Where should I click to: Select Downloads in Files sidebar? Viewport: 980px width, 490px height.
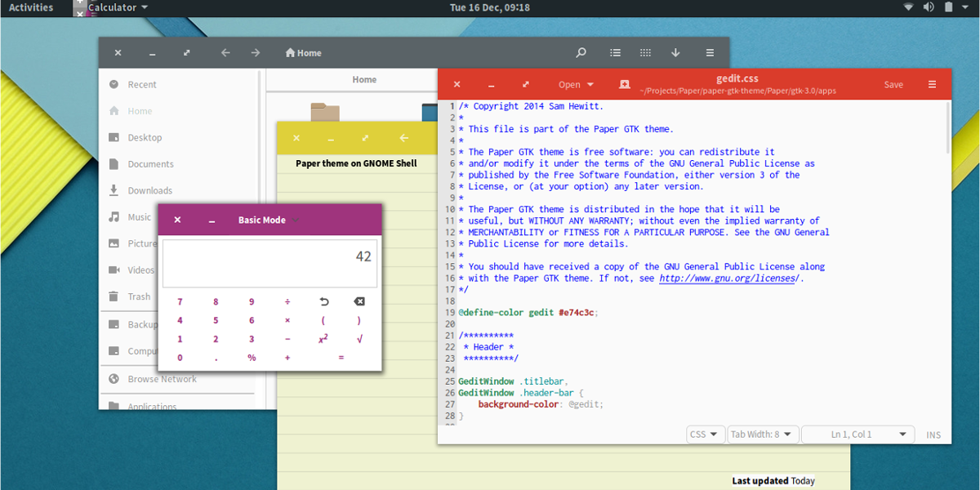[x=149, y=191]
